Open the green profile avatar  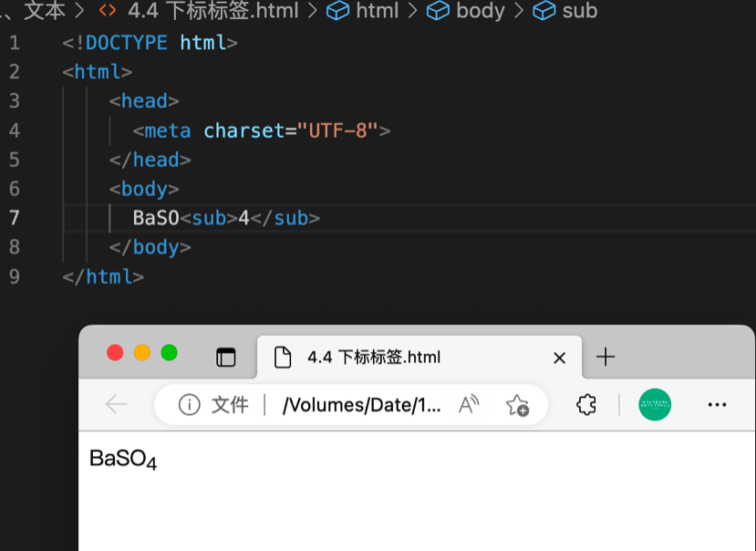[x=655, y=404]
